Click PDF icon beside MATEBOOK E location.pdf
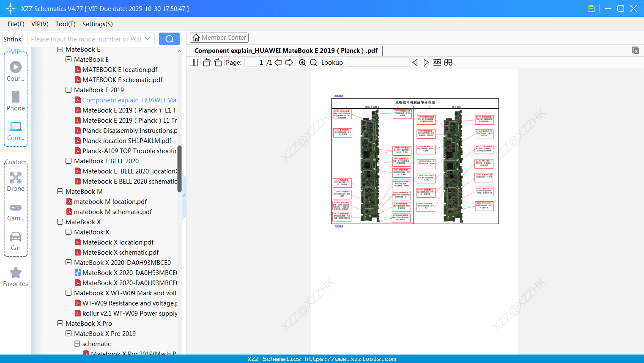This screenshot has height=363, width=644. tap(78, 70)
